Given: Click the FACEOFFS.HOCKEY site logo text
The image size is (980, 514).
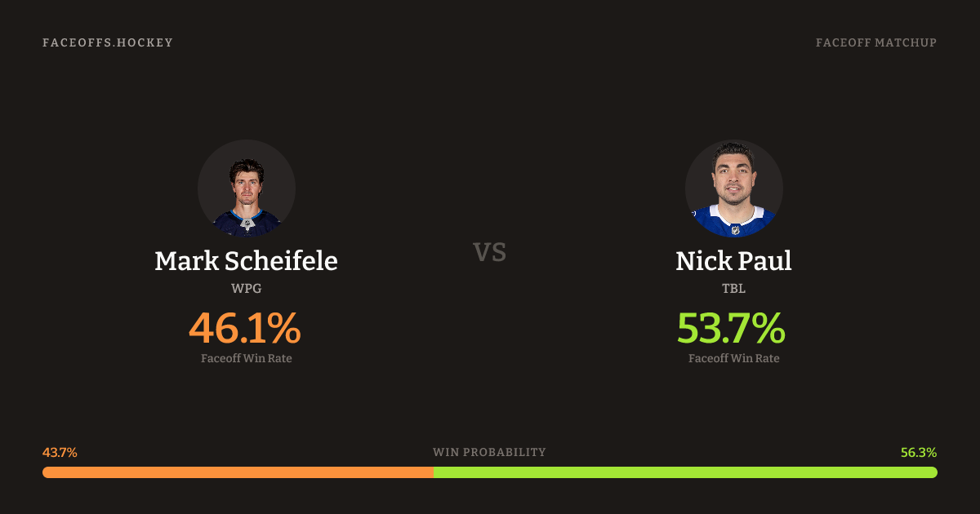Looking at the screenshot, I should point(108,42).
